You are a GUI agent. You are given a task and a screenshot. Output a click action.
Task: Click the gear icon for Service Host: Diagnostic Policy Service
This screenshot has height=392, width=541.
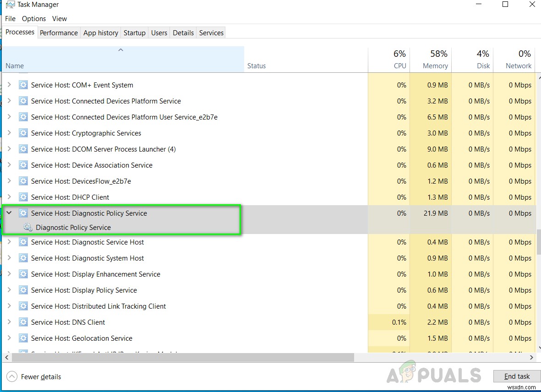click(x=23, y=213)
